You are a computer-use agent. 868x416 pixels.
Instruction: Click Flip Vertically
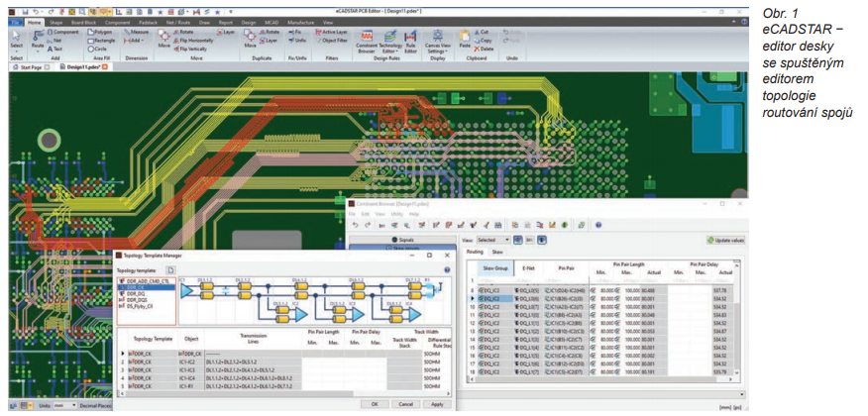coord(190,49)
